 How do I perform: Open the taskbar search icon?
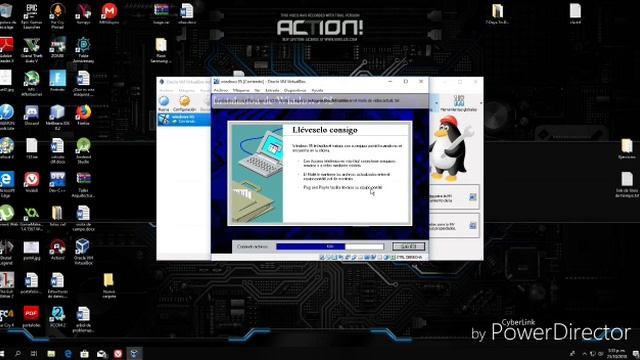tap(18, 353)
